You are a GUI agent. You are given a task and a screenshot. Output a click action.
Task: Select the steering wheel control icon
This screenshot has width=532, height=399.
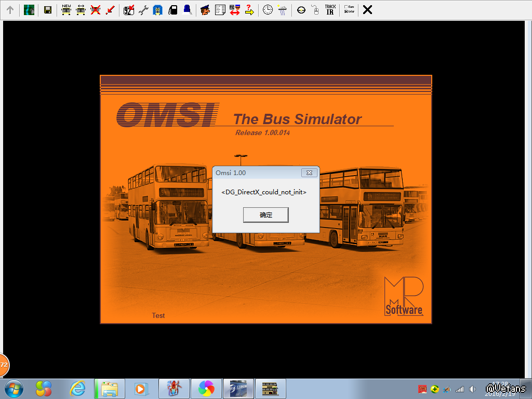pos(301,10)
